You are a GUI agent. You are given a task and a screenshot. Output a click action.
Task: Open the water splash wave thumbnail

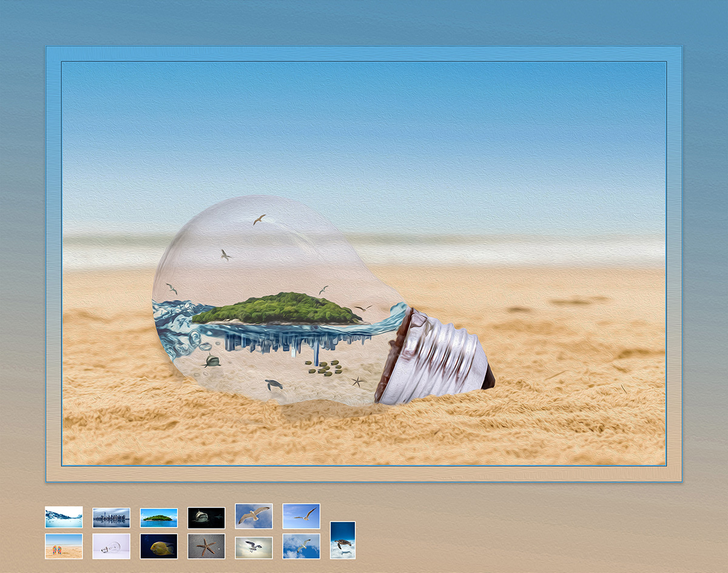click(64, 517)
